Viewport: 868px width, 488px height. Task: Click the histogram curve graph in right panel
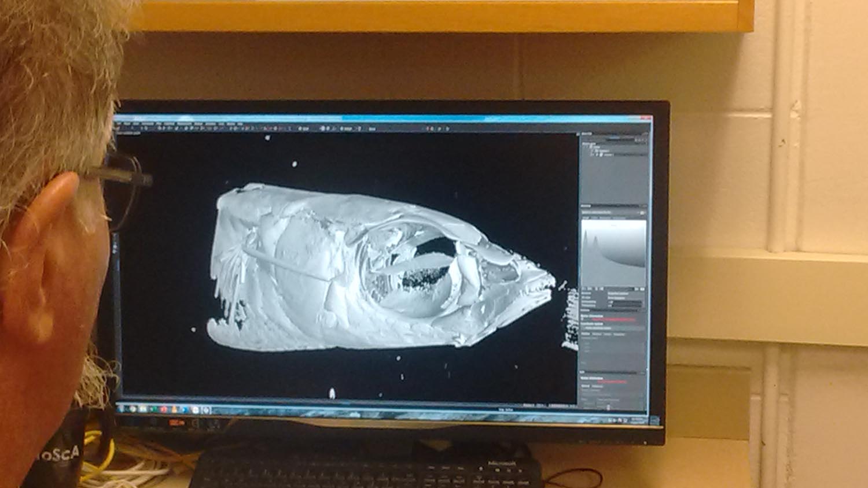click(x=613, y=253)
